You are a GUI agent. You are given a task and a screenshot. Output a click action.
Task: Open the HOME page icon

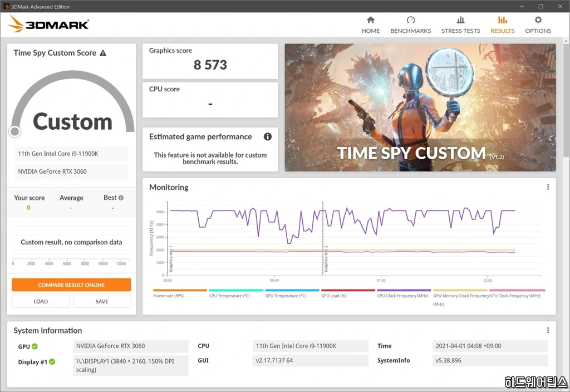(370, 19)
